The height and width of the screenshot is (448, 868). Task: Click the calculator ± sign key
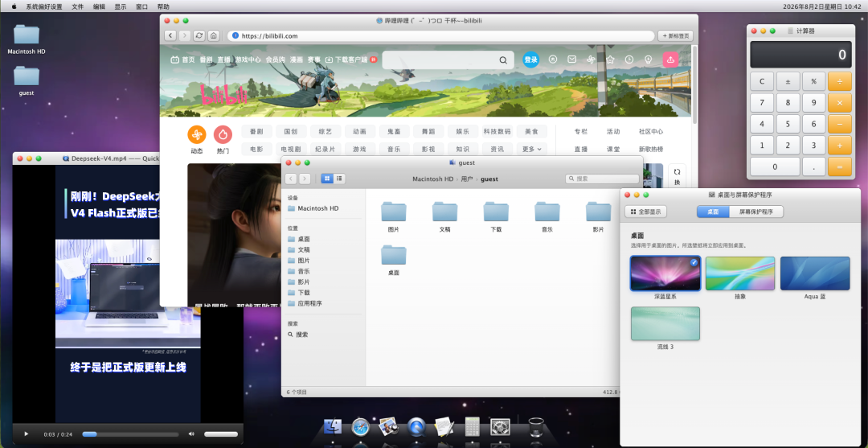click(x=788, y=81)
